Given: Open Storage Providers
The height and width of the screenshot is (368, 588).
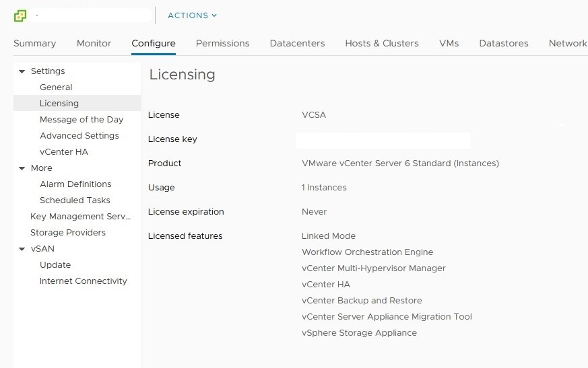Looking at the screenshot, I should [x=68, y=232].
